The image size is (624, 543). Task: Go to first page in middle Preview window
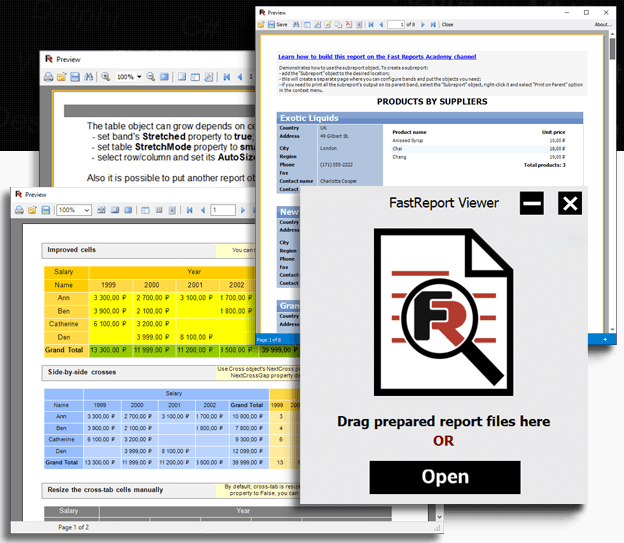coord(226,77)
